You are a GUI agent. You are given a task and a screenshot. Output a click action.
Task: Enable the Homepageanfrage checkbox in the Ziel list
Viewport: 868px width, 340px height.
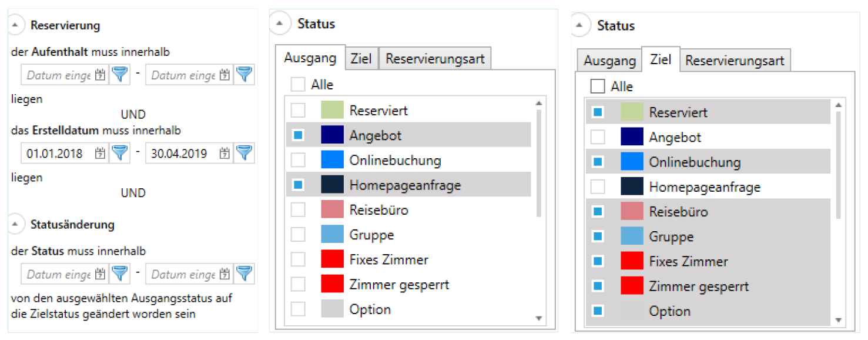tap(598, 186)
